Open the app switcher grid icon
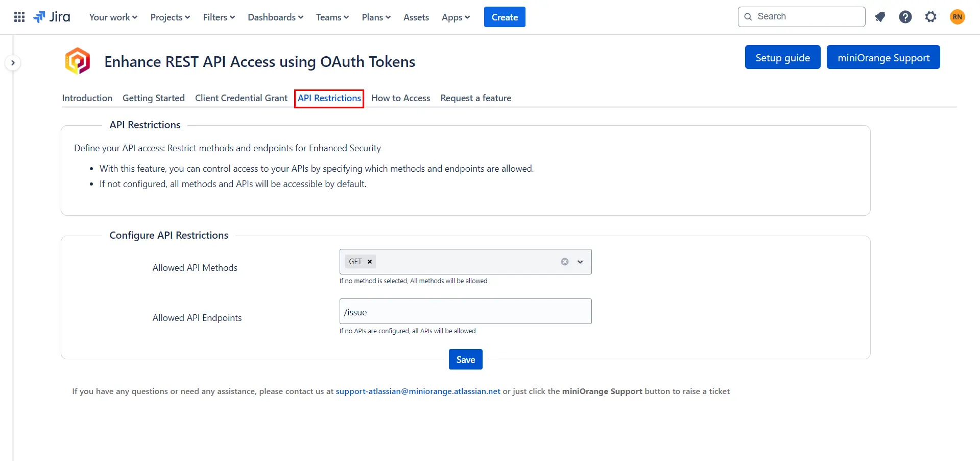This screenshot has width=980, height=461. tap(19, 17)
